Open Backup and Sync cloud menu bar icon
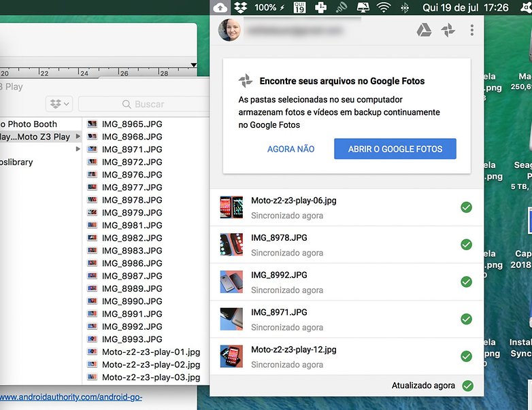532x410 pixels. coord(220,7)
